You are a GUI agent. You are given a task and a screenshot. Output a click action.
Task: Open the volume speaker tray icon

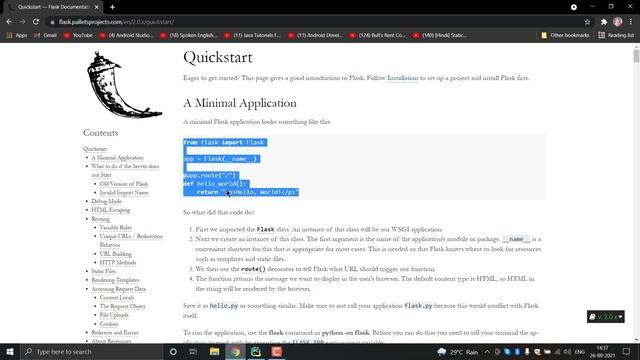[567, 352]
